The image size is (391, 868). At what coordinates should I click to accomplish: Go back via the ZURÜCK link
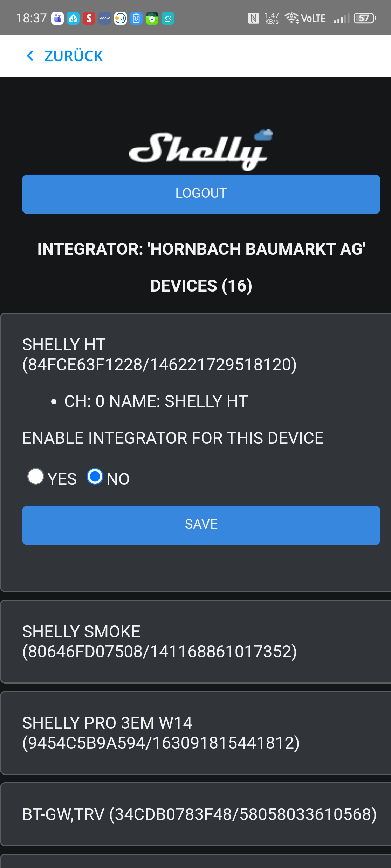(74, 56)
